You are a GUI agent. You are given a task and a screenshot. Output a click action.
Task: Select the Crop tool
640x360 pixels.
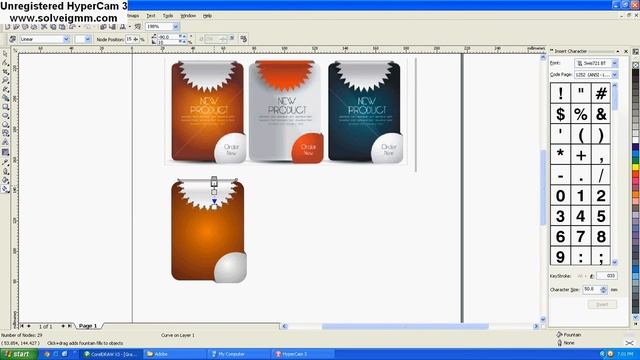click(x=5, y=71)
